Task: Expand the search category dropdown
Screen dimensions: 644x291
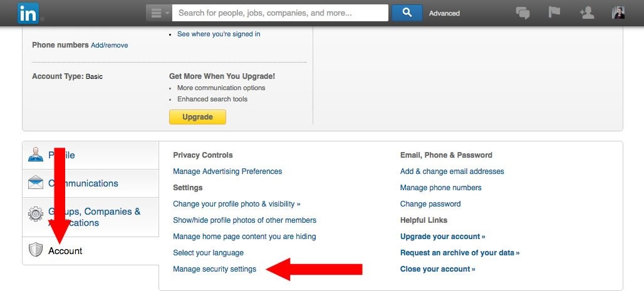Action: [159, 13]
